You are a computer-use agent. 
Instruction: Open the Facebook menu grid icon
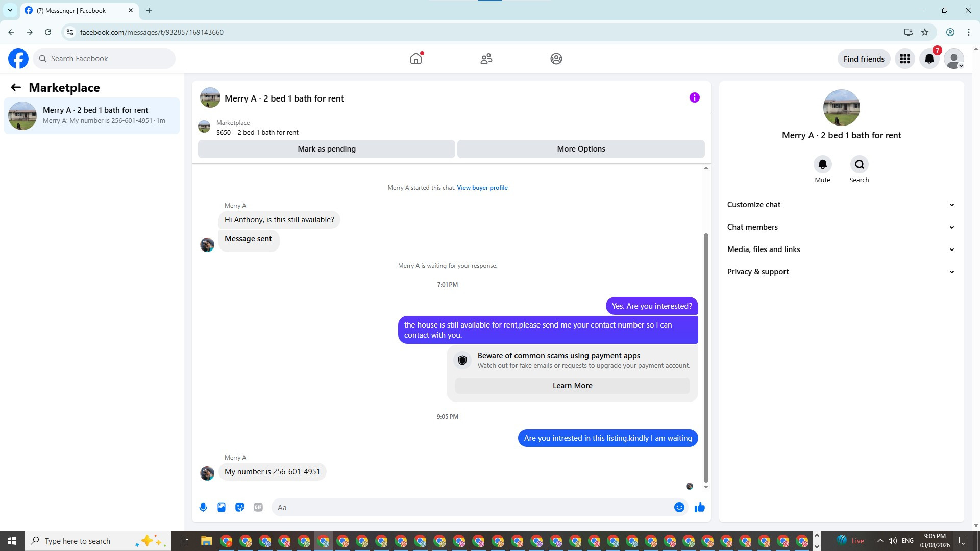click(905, 59)
